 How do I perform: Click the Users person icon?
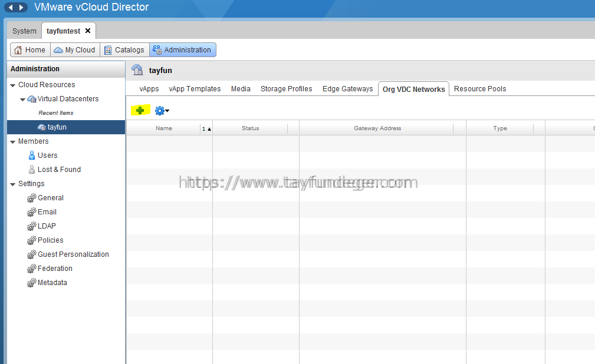[32, 155]
